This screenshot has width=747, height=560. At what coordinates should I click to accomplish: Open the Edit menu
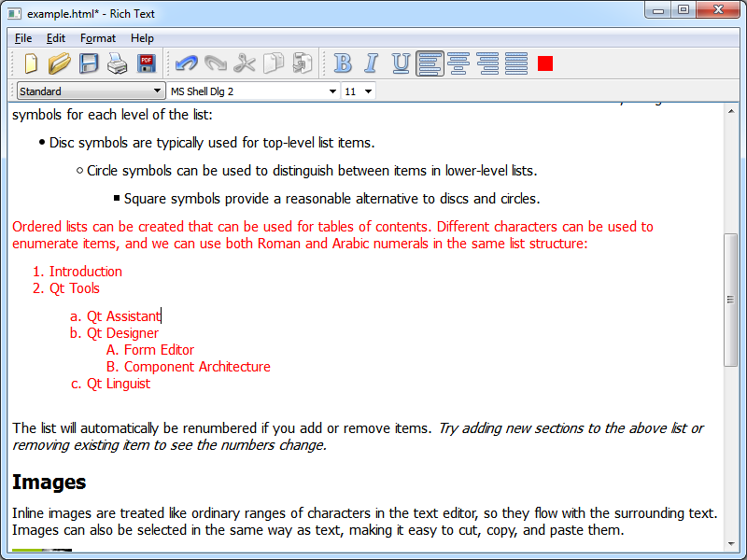56,38
